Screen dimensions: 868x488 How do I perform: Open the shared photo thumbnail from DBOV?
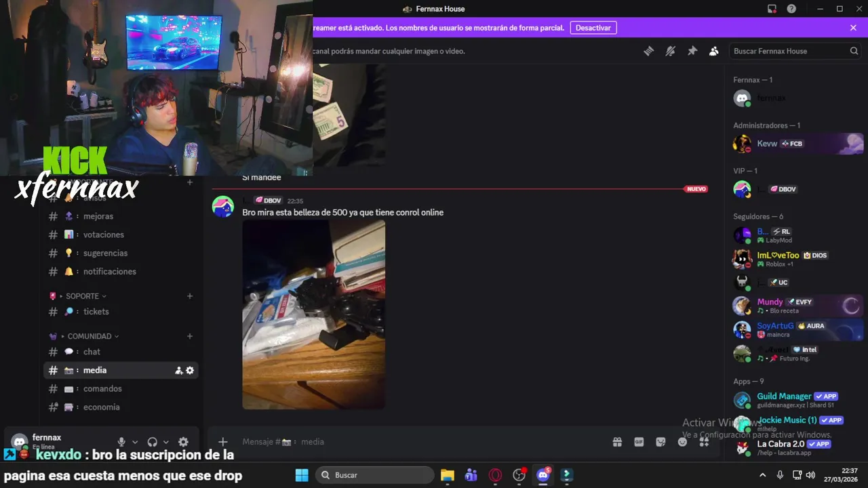click(x=314, y=314)
